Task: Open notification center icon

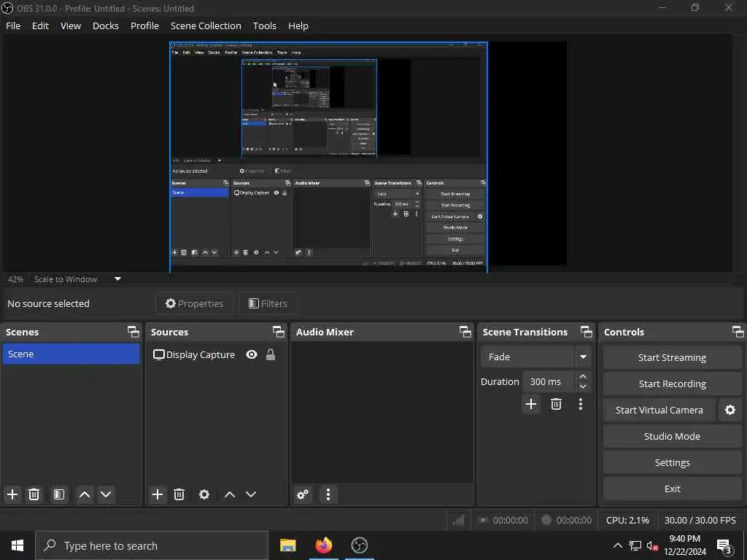Action: click(x=724, y=545)
